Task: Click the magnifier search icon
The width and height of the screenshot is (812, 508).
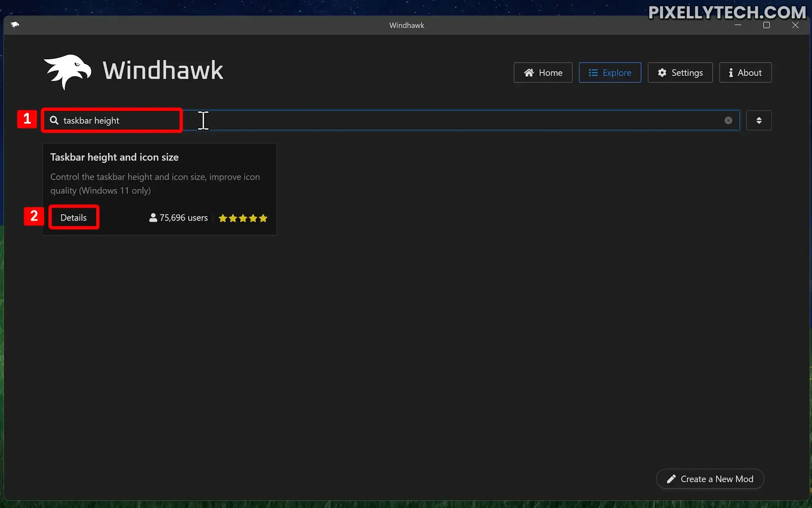Action: pyautogui.click(x=54, y=120)
